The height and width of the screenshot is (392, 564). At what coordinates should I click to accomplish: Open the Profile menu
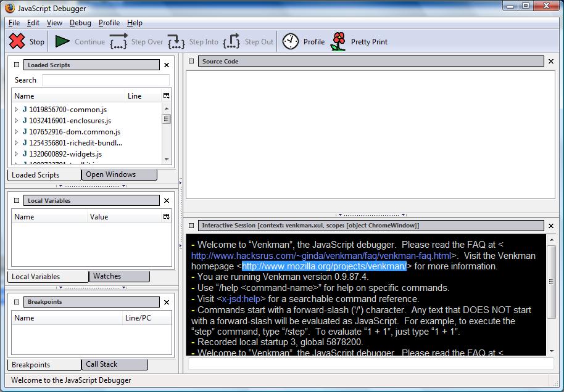(109, 23)
